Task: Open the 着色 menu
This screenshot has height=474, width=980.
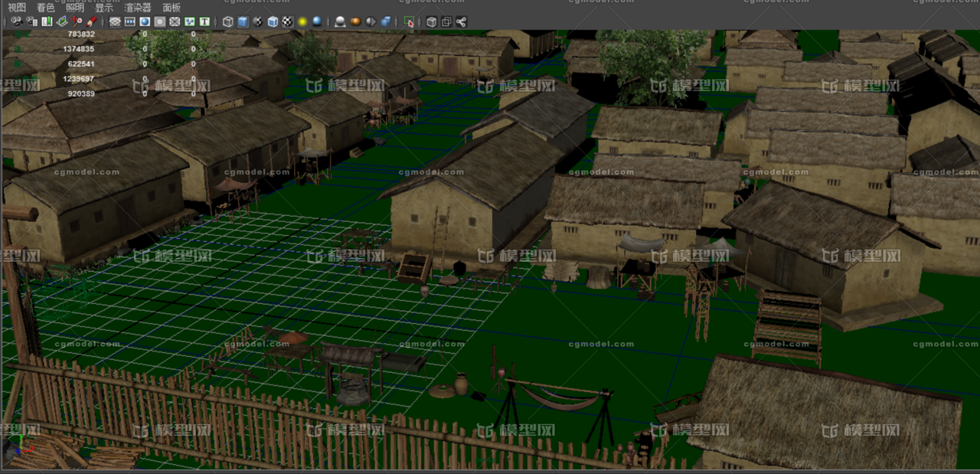Action: (x=46, y=7)
